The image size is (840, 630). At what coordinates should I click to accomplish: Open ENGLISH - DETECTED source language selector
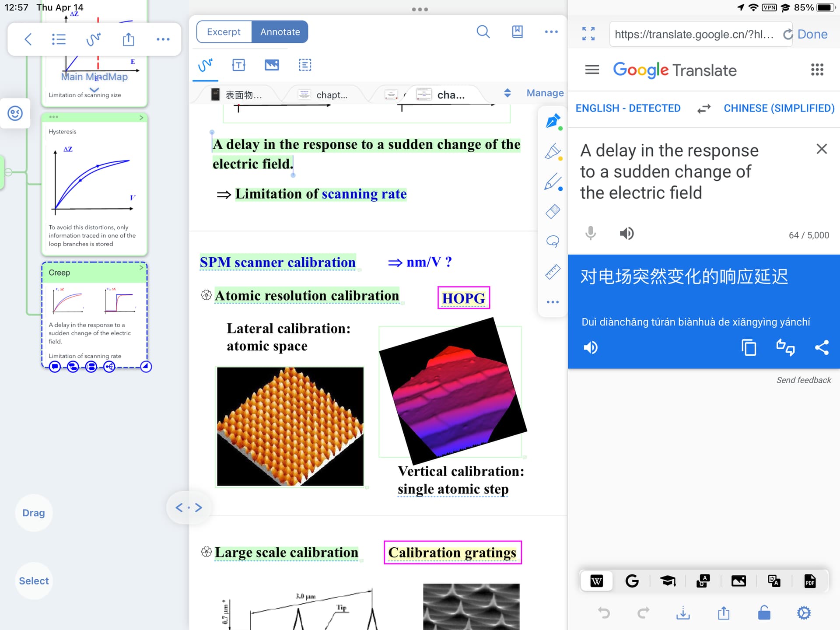[628, 108]
